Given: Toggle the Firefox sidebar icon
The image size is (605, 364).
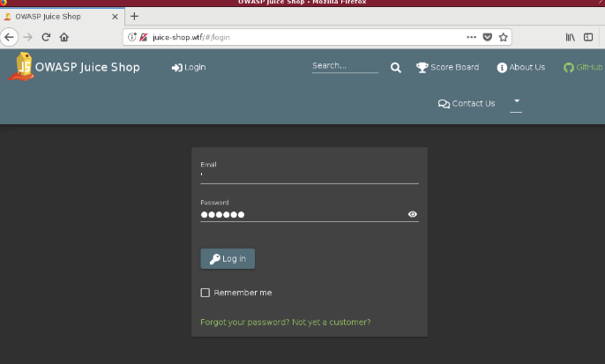Looking at the screenshot, I should 588,37.
